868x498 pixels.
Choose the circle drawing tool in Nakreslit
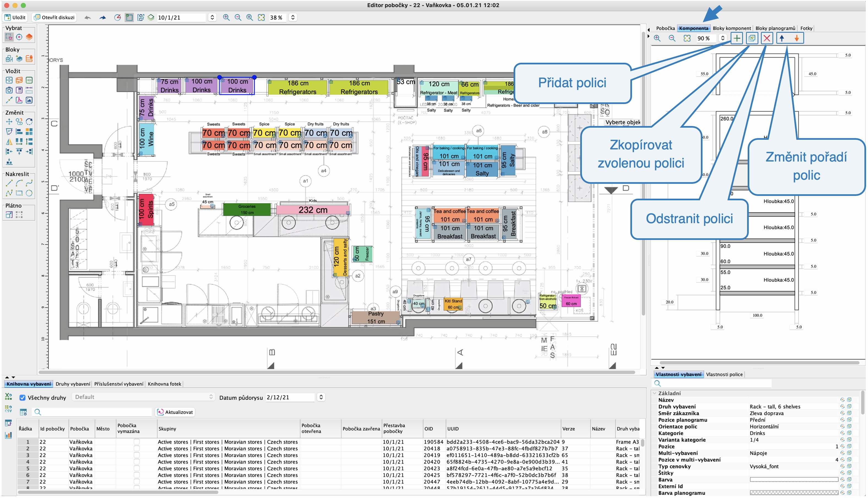(29, 193)
